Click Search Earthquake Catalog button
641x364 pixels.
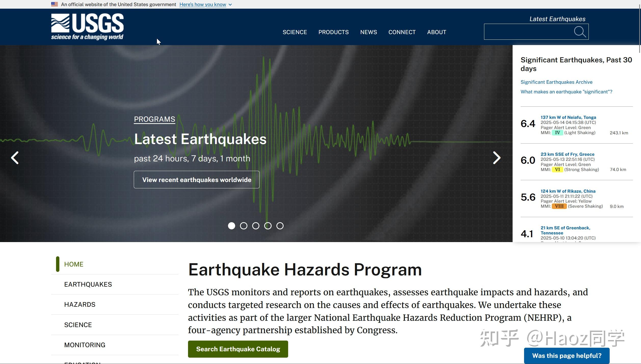coord(238,349)
